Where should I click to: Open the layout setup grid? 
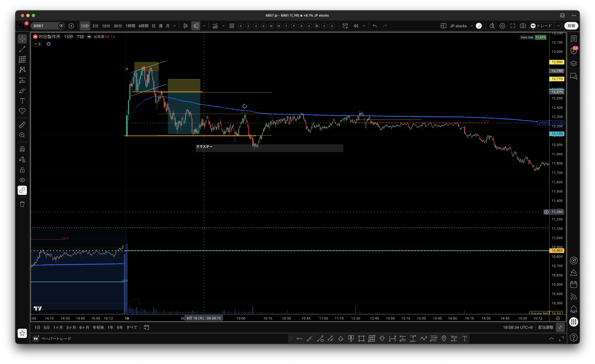coord(443,26)
